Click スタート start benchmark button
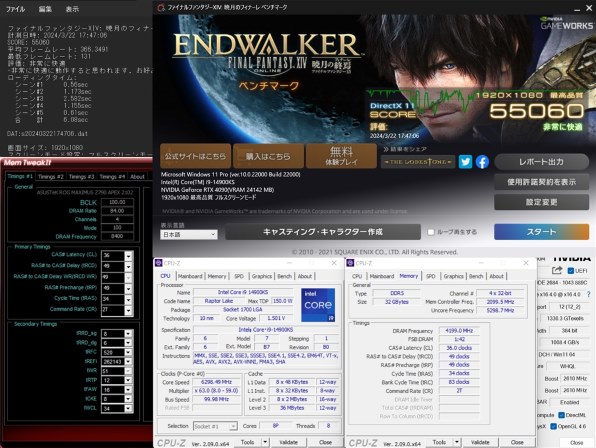 pyautogui.click(x=541, y=231)
